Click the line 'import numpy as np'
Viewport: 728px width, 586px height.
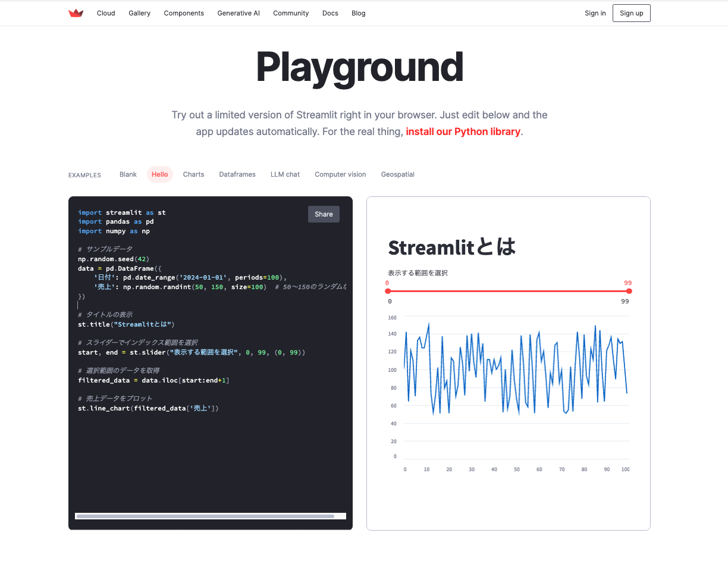(114, 231)
